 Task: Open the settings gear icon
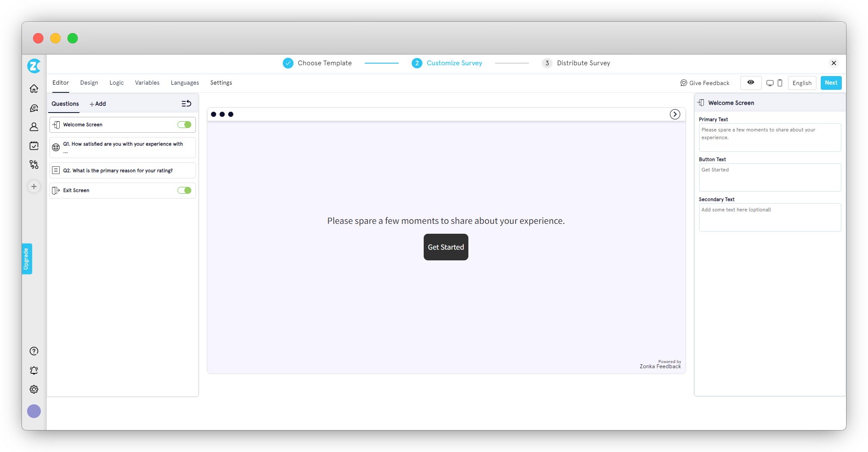(x=34, y=389)
